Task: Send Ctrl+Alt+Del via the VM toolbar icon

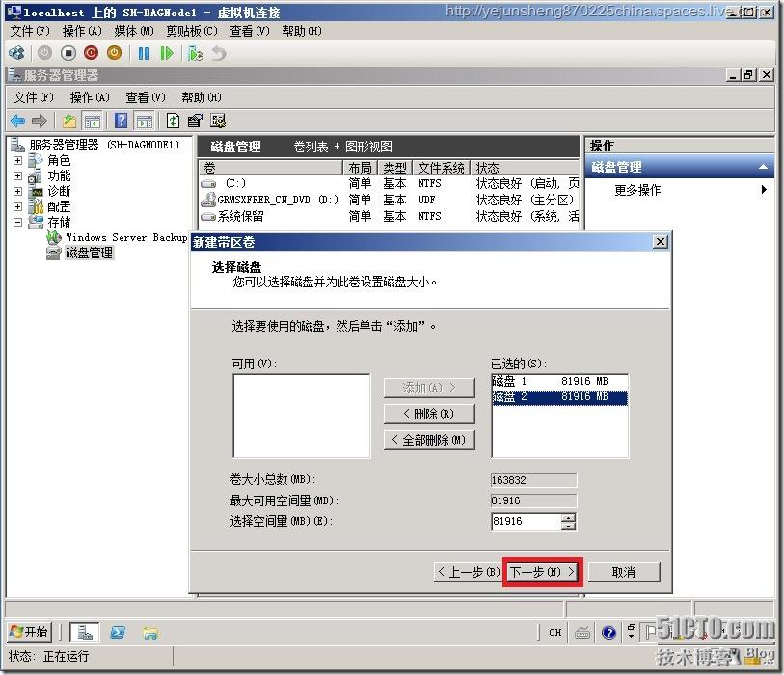Action: point(16,52)
